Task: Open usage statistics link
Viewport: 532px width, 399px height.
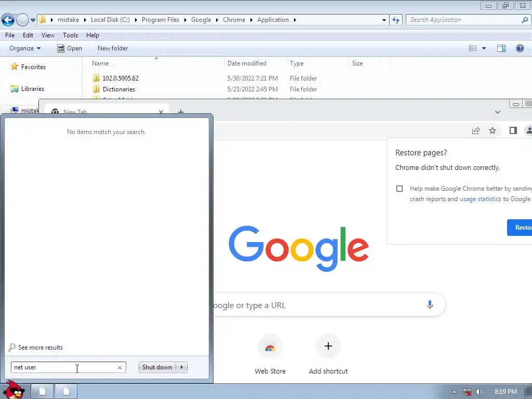Action: (x=480, y=199)
